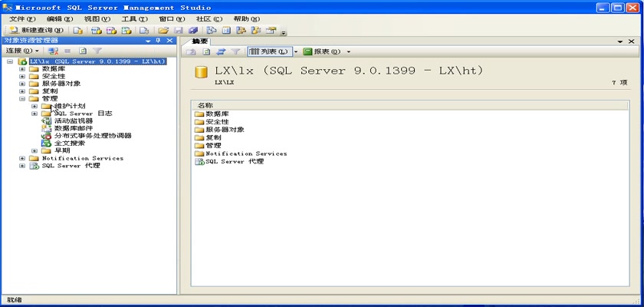The height and width of the screenshot is (307, 644).
Task: Open the 文件 menu
Action: pyautogui.click(x=22, y=19)
